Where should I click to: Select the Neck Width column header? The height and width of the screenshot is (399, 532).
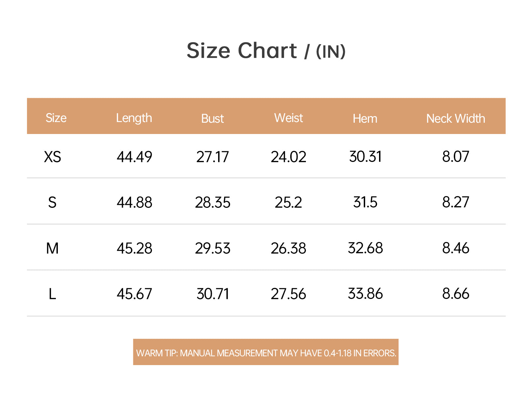coord(456,119)
